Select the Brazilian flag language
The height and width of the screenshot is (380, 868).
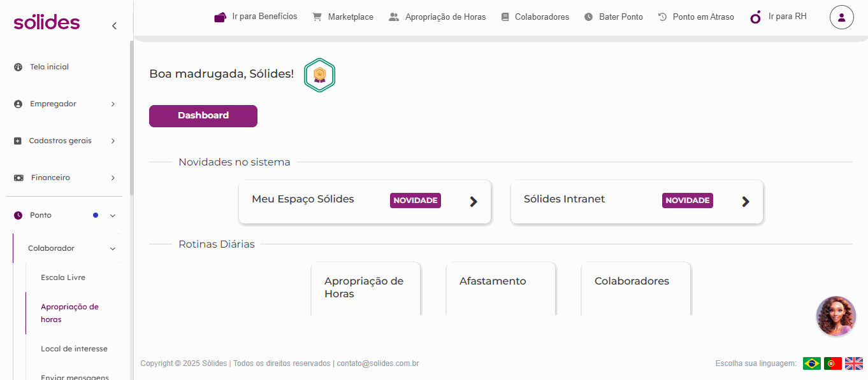coord(811,363)
